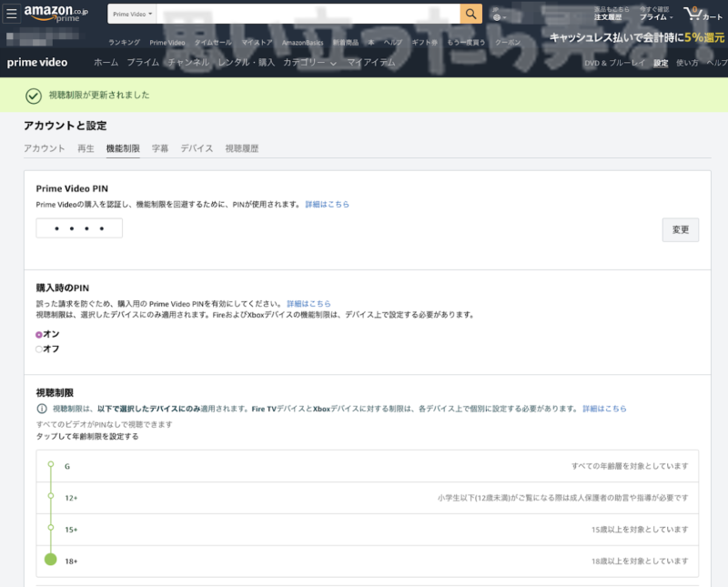728x587 pixels.
Task: Click the info icon beside 視聴制限 notice
Action: [x=42, y=409]
